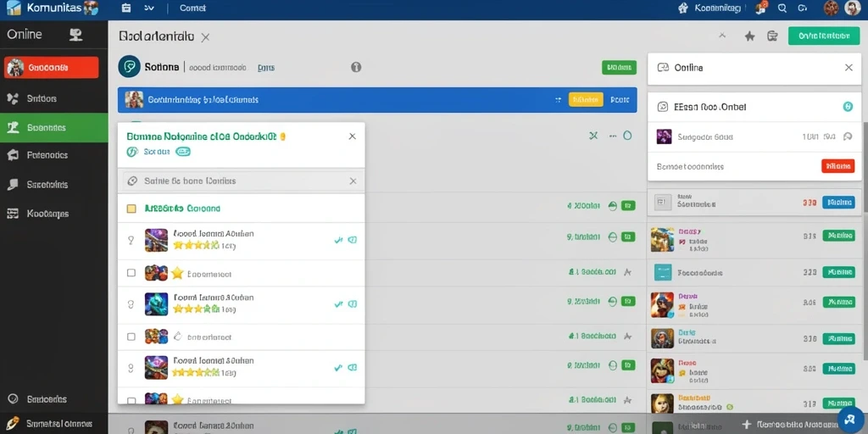
Task: Click the gray info icon in Sotlona row
Action: pos(356,67)
